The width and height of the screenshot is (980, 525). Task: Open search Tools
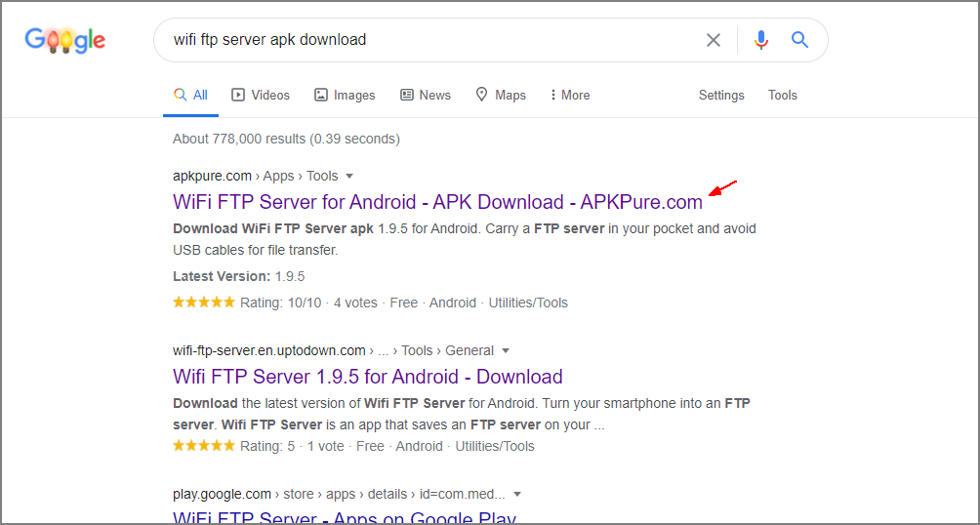coord(783,95)
